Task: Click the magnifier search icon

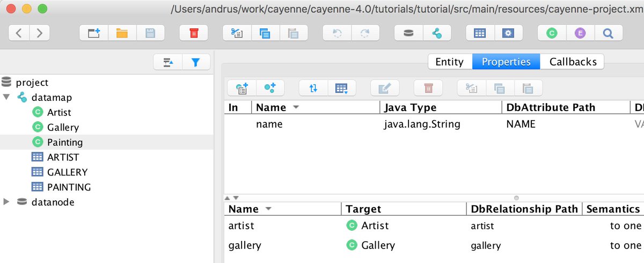Action: 608,33
